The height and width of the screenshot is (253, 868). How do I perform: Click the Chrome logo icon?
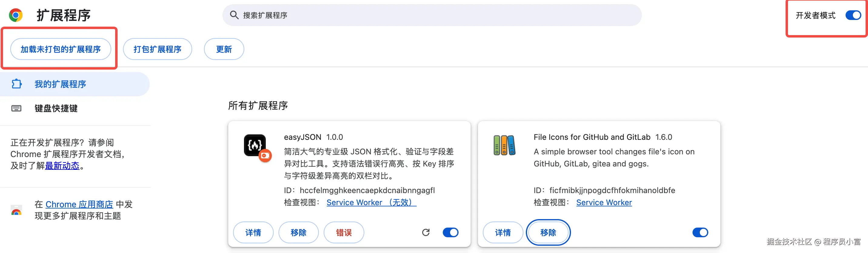(15, 15)
